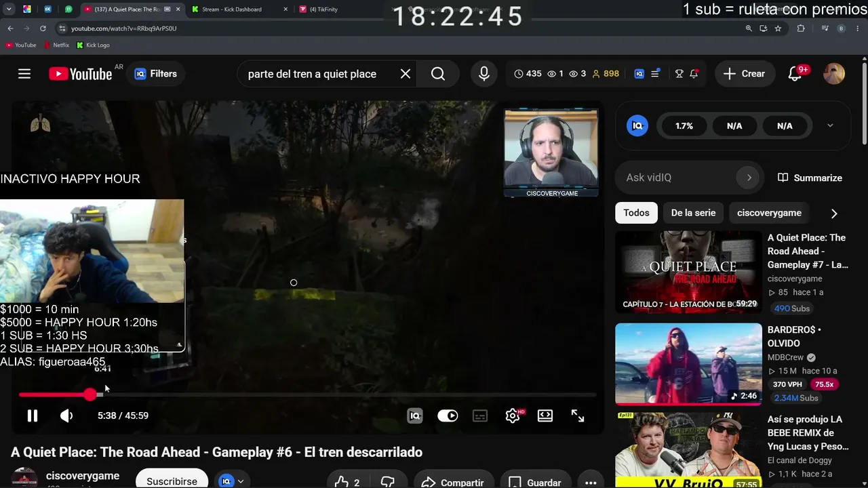This screenshot has height=488, width=868.
Task: Toggle the autoplay switch in the player
Action: [448, 415]
